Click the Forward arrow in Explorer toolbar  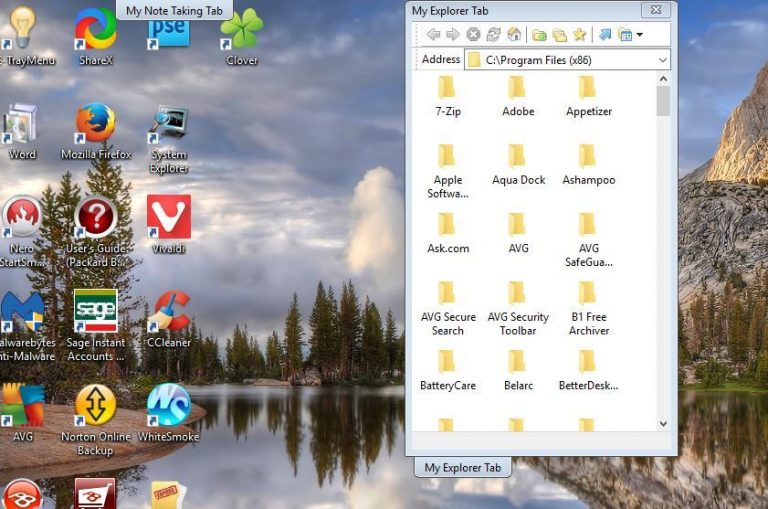point(453,34)
